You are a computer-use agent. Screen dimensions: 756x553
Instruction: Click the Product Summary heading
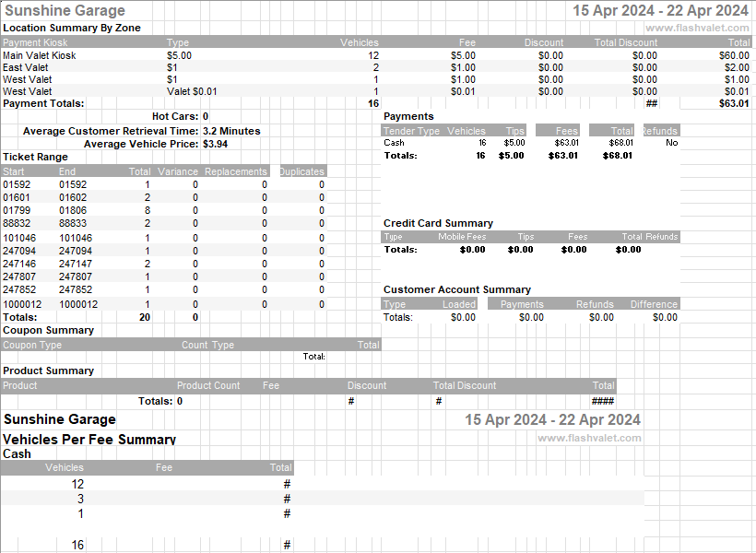[48, 371]
